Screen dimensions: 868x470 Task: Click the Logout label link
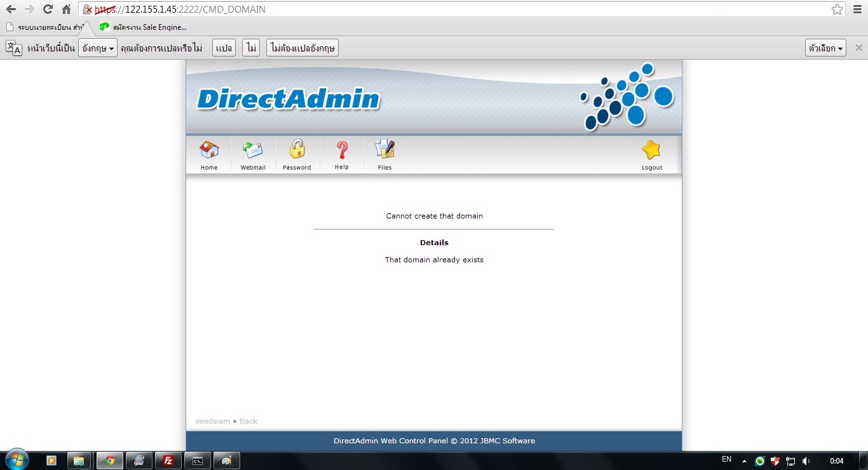coord(652,168)
